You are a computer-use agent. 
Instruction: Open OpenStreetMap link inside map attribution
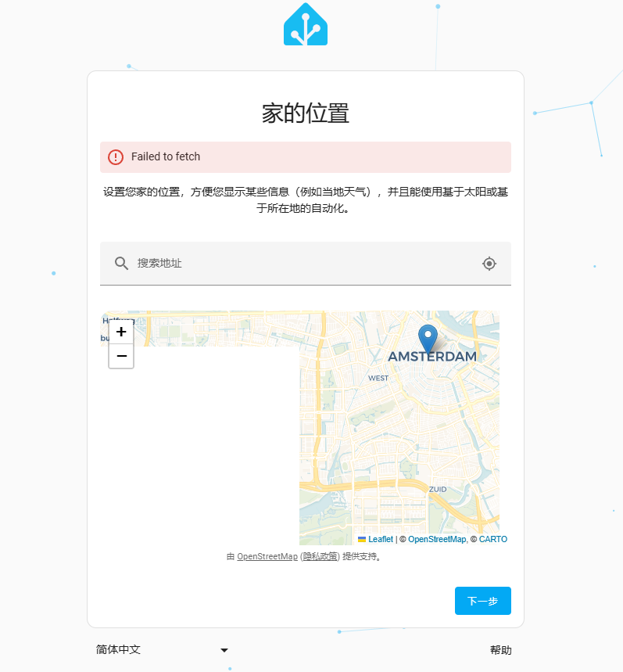click(x=437, y=539)
